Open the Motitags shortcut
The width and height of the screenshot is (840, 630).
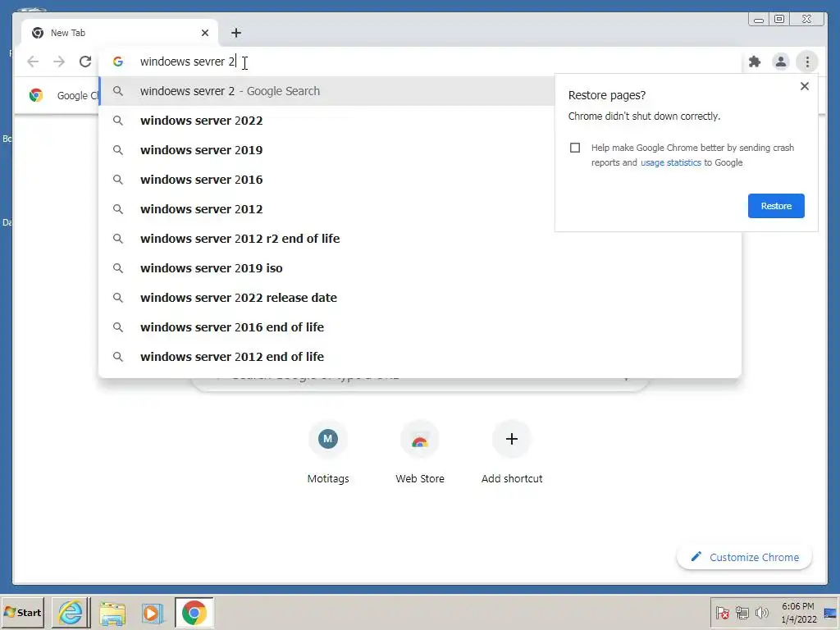click(328, 452)
